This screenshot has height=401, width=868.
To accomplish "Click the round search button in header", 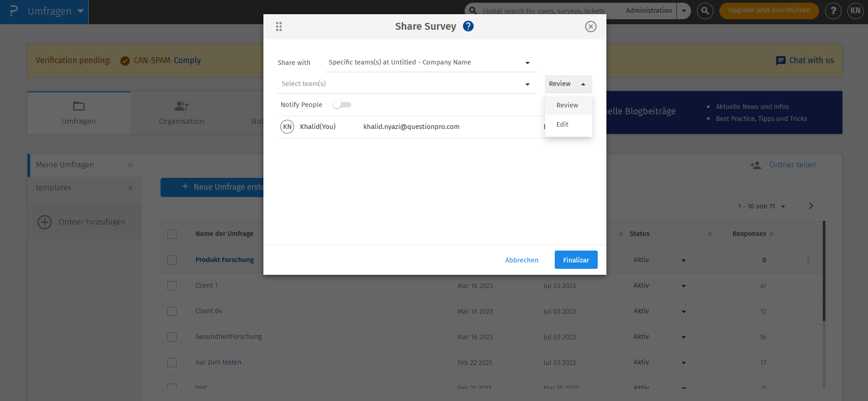I will tap(705, 11).
